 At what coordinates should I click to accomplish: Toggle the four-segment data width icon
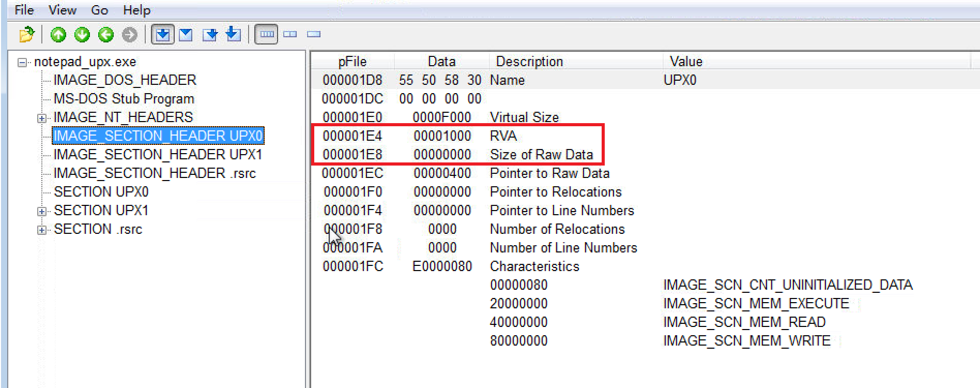(267, 35)
